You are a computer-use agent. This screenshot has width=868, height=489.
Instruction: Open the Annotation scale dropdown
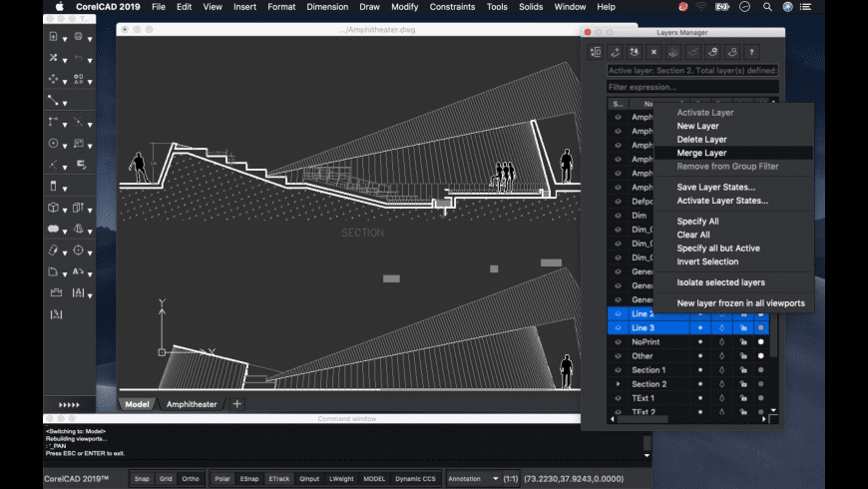[x=473, y=479]
